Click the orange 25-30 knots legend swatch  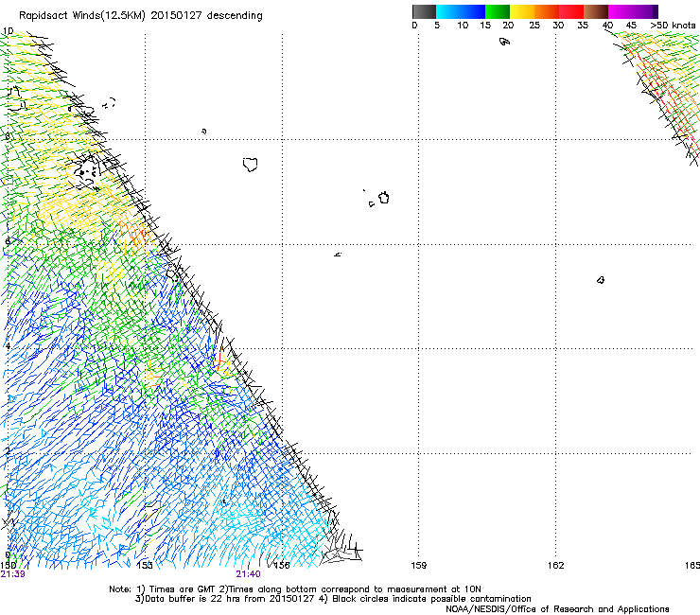547,11
